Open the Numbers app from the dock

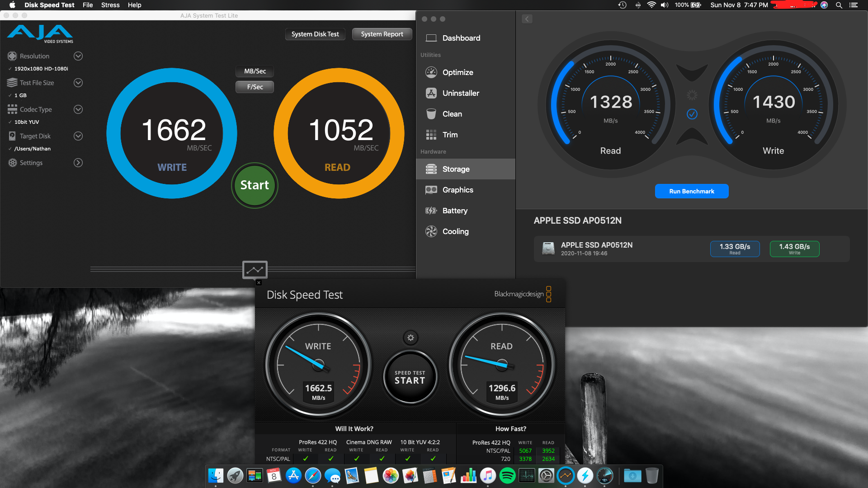(x=468, y=475)
